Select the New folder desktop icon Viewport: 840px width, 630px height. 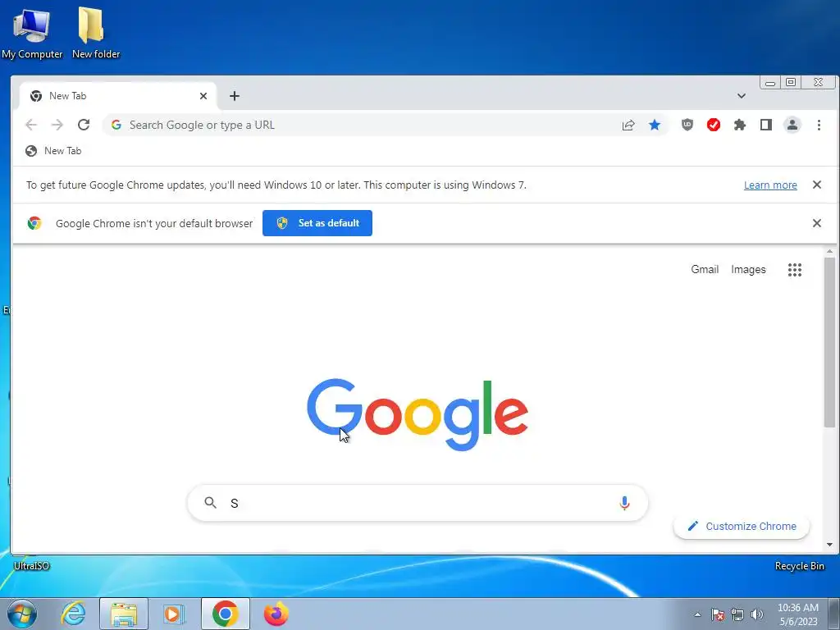click(96, 33)
